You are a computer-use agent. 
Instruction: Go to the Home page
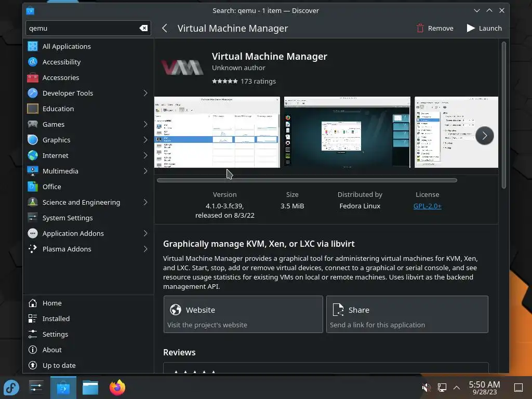click(x=88, y=303)
